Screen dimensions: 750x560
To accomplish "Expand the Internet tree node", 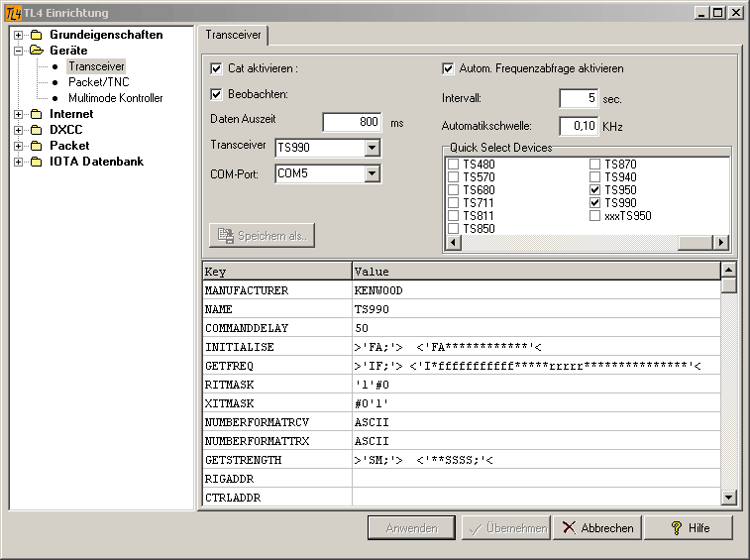I will (18, 114).
